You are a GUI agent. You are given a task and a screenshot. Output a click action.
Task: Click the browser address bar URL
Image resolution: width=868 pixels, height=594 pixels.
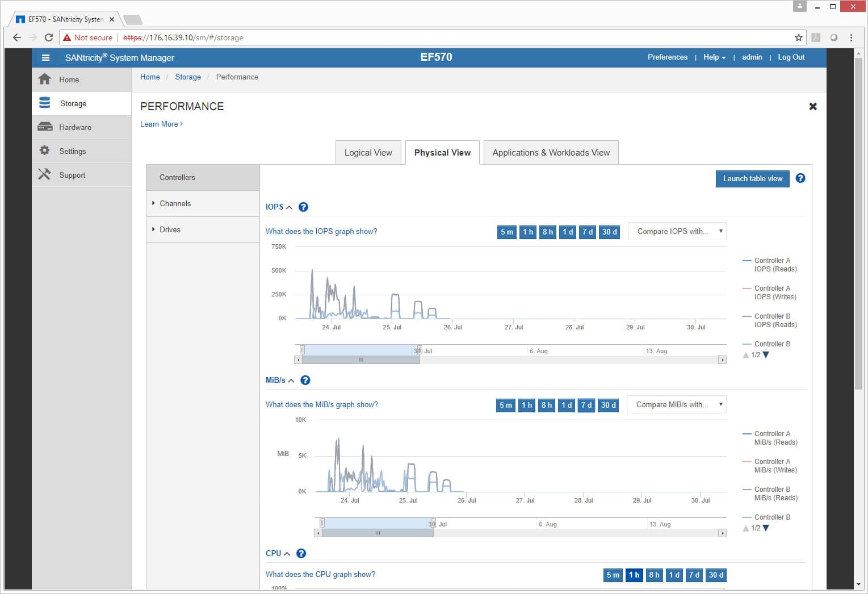click(x=183, y=37)
